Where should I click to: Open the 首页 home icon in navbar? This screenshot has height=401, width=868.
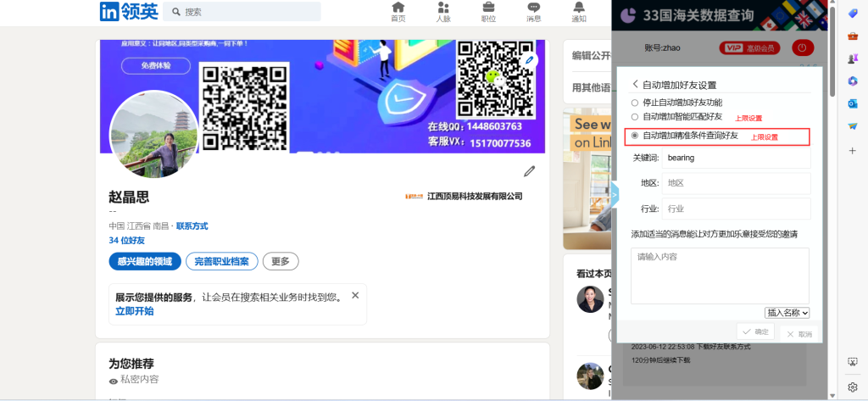click(398, 11)
